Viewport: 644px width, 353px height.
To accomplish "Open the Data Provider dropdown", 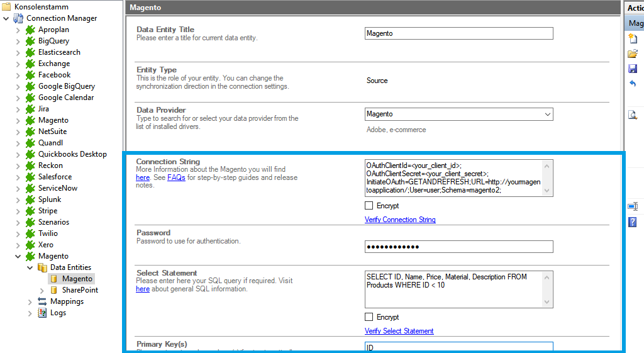I will coord(547,114).
